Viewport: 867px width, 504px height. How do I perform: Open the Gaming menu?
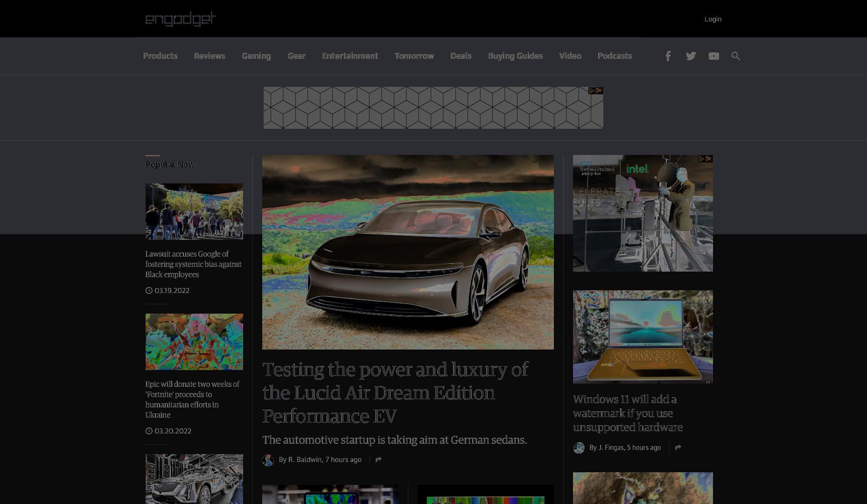click(256, 56)
